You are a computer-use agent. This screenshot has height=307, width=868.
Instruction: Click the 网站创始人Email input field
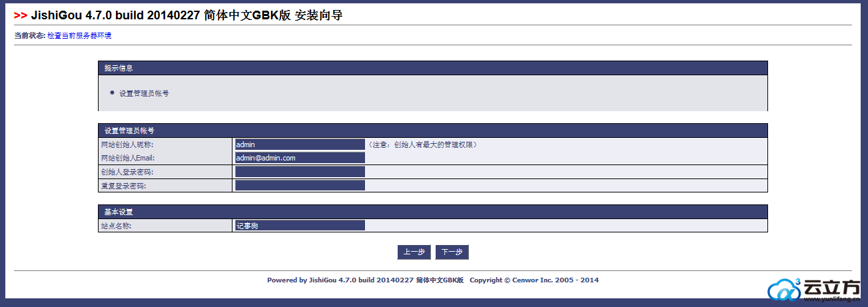pos(300,158)
